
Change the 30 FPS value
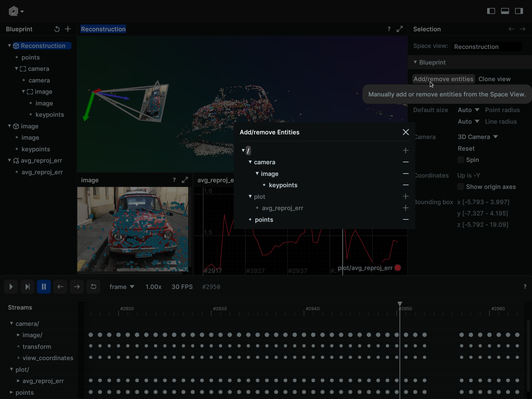pyautogui.click(x=182, y=287)
